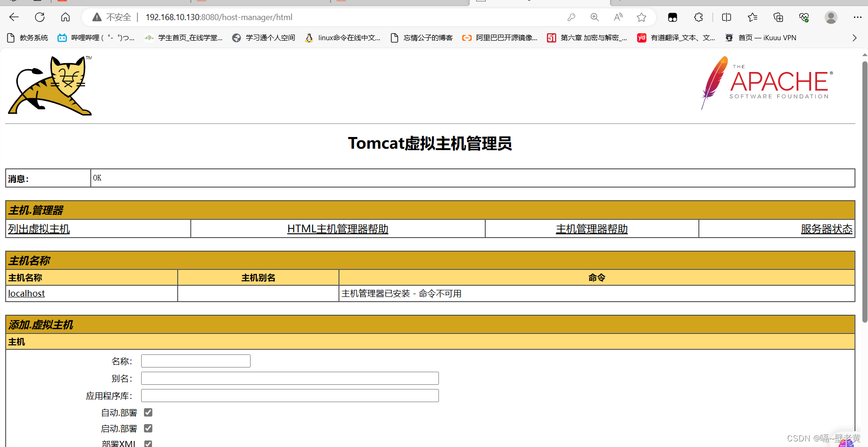Open browser essentials heart icon
This screenshot has width=868, height=447.
coord(804,17)
